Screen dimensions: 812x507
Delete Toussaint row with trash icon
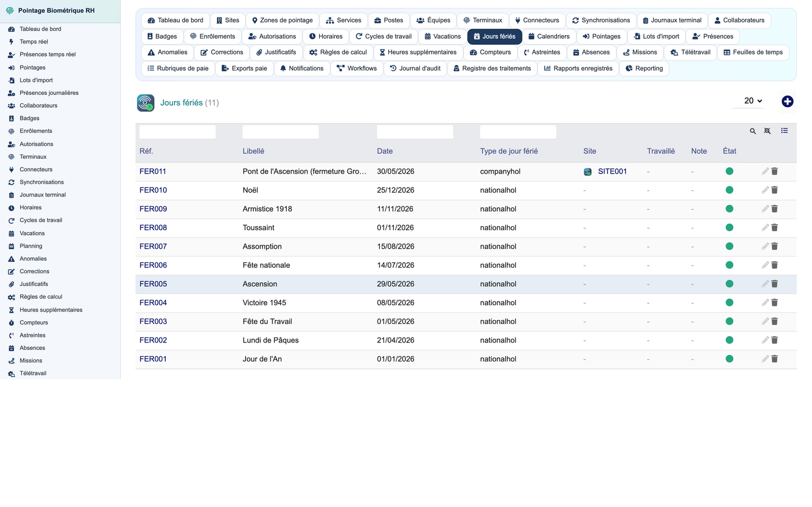tap(774, 227)
